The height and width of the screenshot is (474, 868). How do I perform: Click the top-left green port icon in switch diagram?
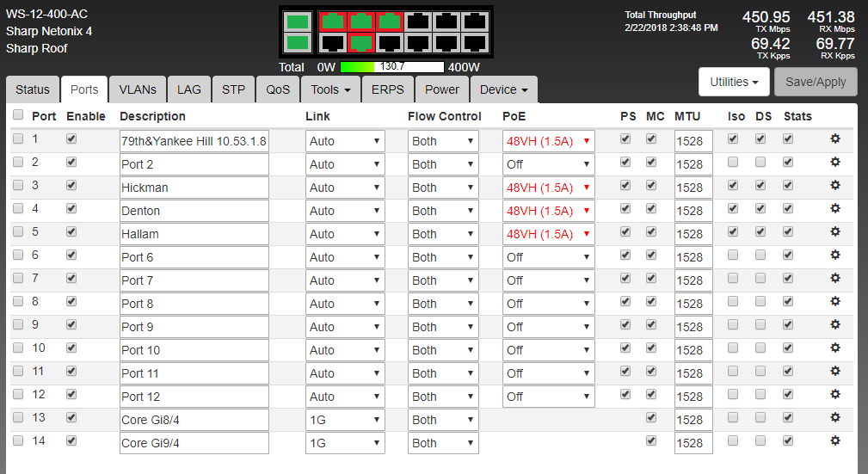pyautogui.click(x=298, y=22)
